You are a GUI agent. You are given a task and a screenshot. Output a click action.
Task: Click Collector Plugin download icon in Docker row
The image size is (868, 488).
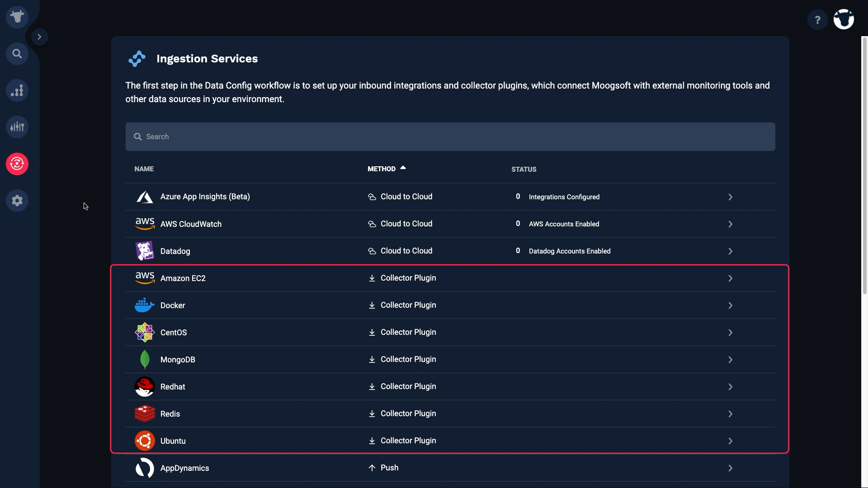click(x=372, y=305)
